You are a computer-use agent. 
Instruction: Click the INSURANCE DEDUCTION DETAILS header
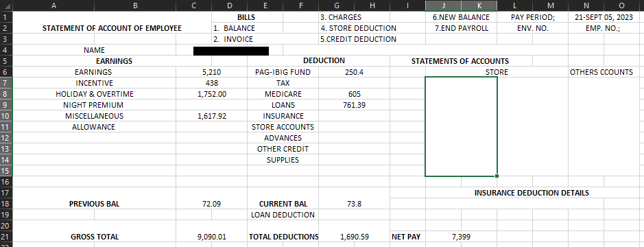[x=532, y=192]
